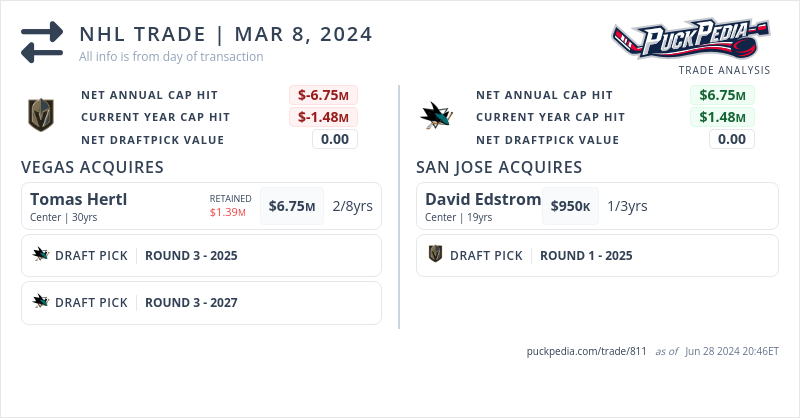The width and height of the screenshot is (800, 418).
Task: Click Sharks icon on Round 3 - 2027 pick
Action: (41, 301)
